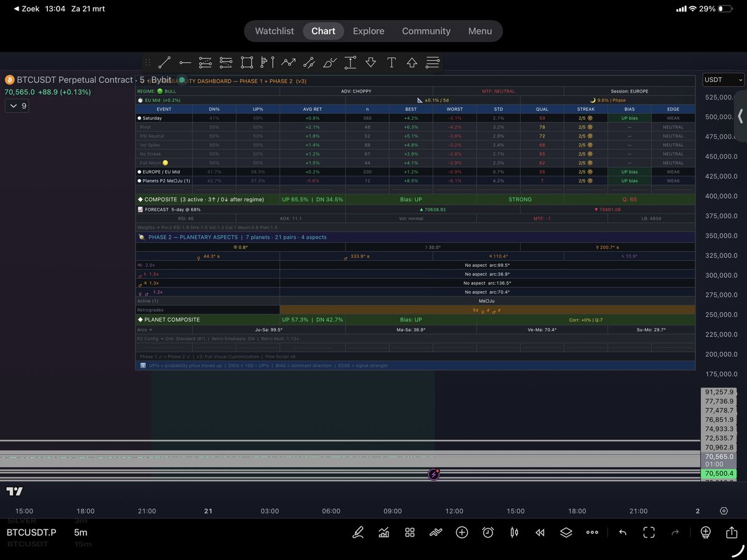Open chart settings gear on time axis
The height and width of the screenshot is (560, 747).
[x=723, y=511]
